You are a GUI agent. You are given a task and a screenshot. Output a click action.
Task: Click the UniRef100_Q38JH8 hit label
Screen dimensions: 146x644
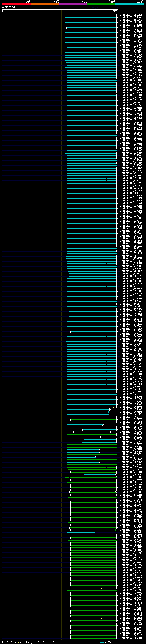click(x=131, y=25)
